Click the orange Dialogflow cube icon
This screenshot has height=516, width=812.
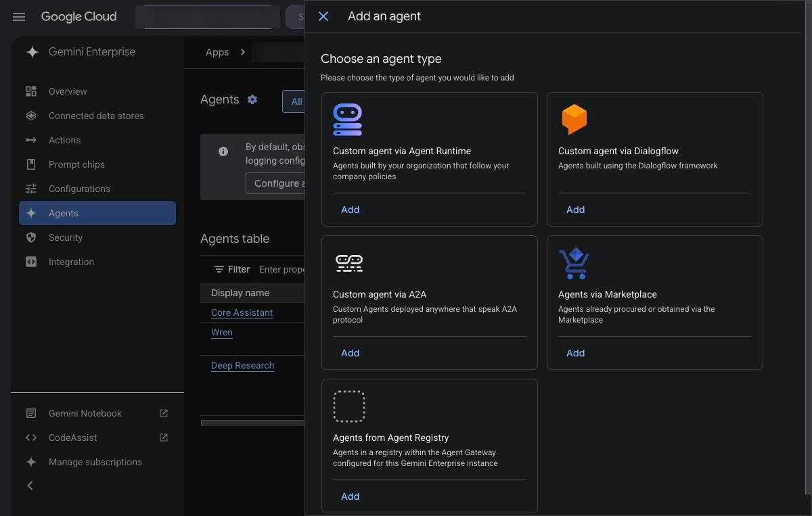574,120
